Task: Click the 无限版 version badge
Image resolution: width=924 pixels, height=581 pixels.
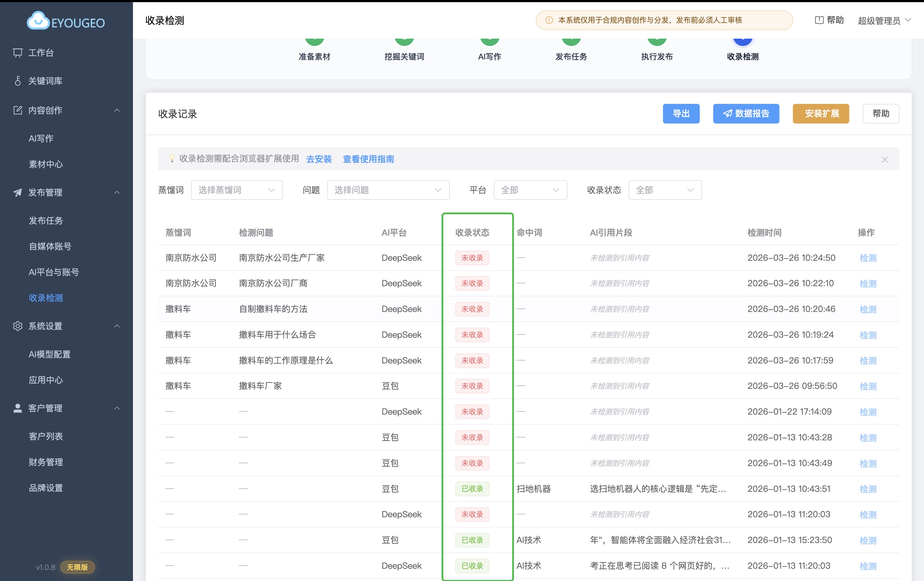Action: coord(77,567)
